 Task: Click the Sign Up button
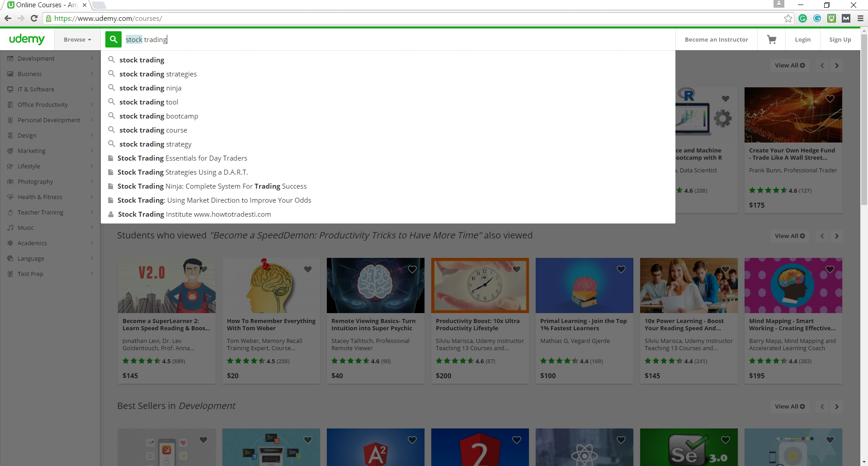840,39
